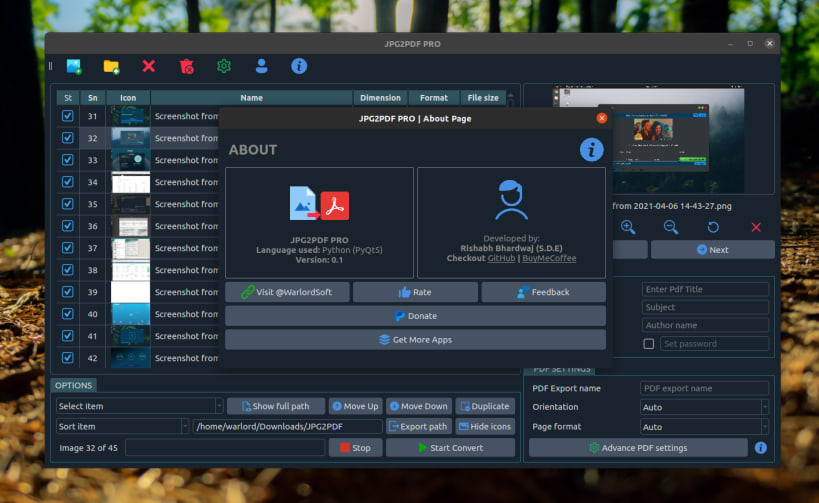Open the GitHub link in About
Screen dimensions: 819x503
coord(501,258)
